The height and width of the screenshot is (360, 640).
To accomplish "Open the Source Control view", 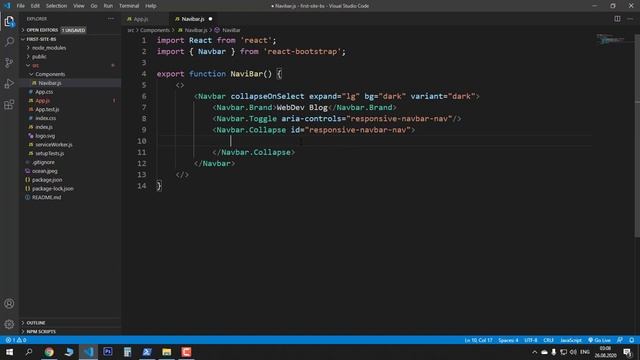I will coord(9,62).
